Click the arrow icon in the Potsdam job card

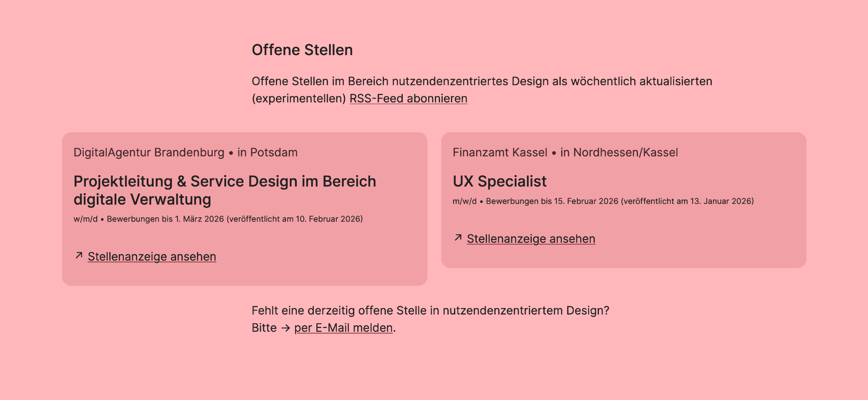pos(79,256)
